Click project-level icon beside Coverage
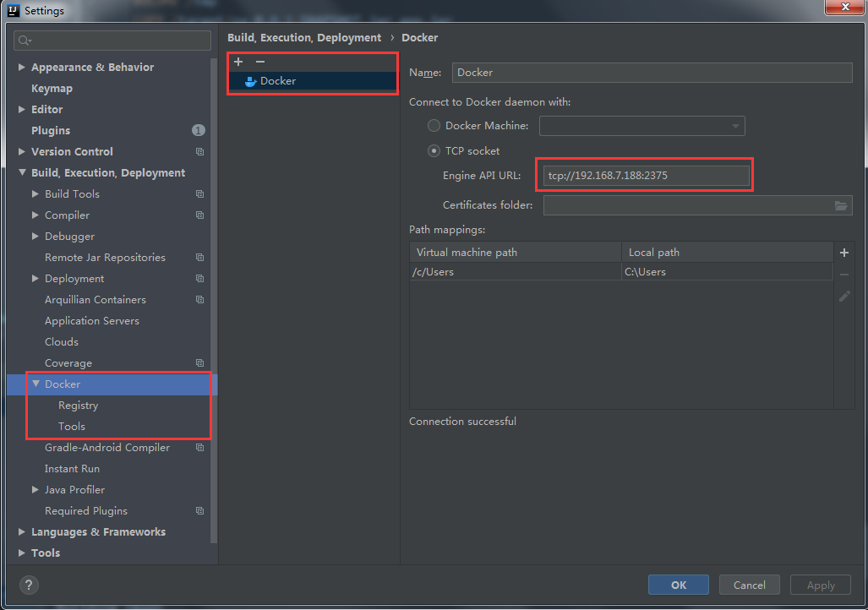Screen dimensions: 868x610 tap(199, 363)
